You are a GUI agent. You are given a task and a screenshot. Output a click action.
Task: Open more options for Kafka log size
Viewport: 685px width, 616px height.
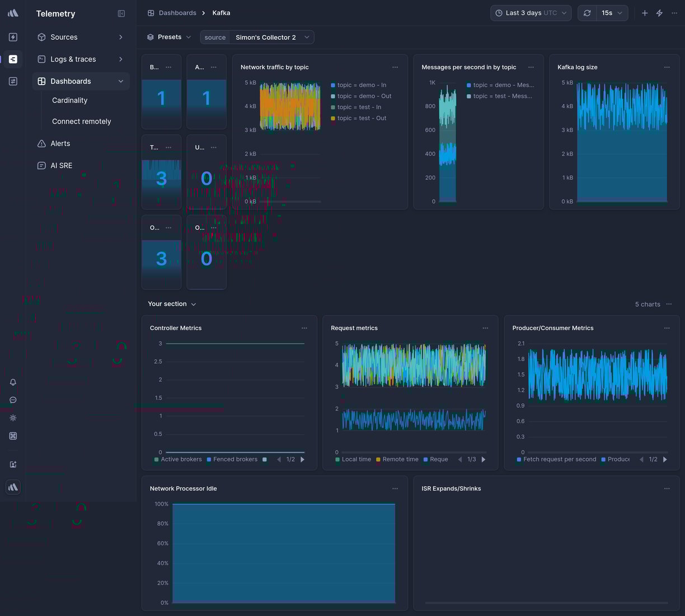pos(667,67)
